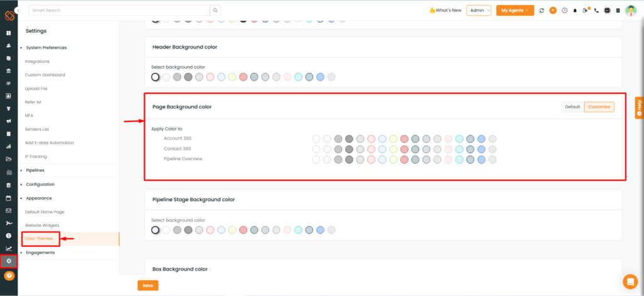Open the bar chart icon in left rail
This screenshot has height=296, width=644.
(9, 146)
